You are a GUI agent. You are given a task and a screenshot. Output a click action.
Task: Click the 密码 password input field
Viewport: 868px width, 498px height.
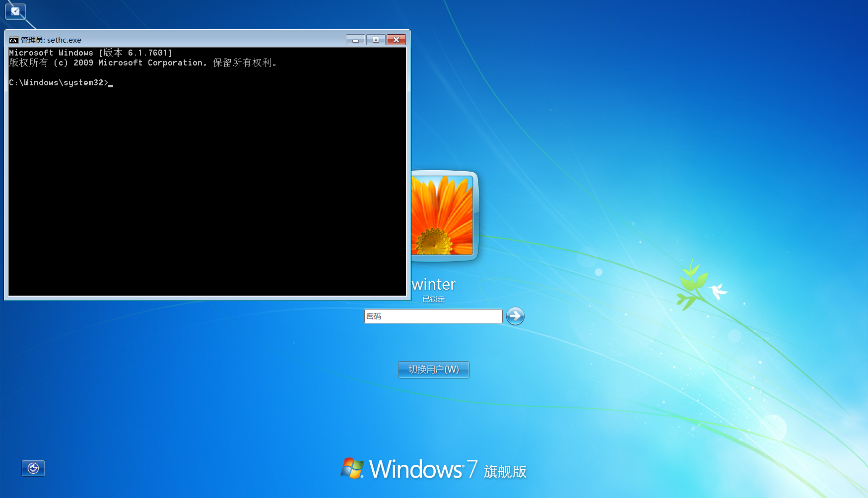(x=433, y=316)
